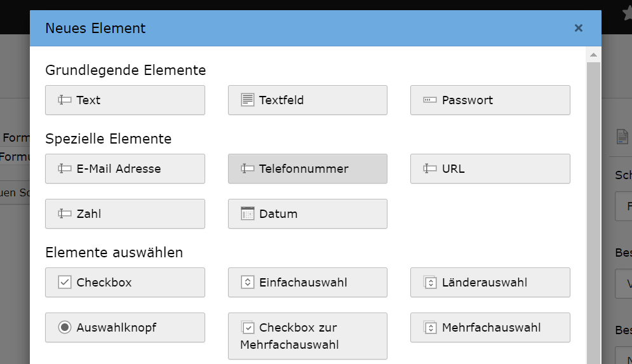Image resolution: width=632 pixels, height=364 pixels.
Task: Click the URL element icon
Action: [x=430, y=169]
